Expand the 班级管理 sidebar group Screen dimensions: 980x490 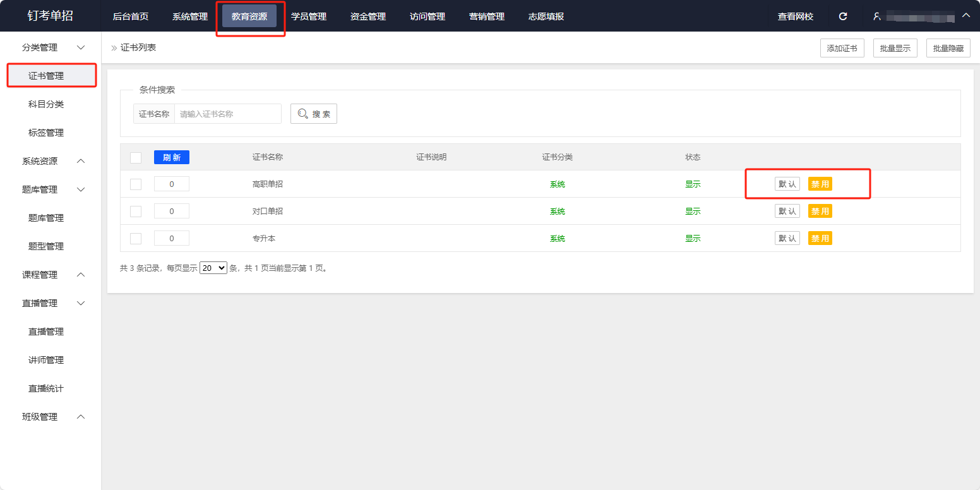point(51,417)
